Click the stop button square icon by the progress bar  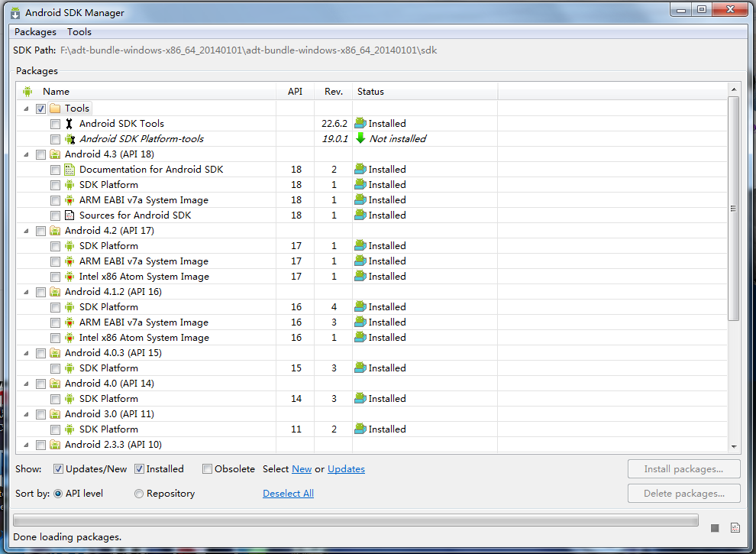point(715,528)
